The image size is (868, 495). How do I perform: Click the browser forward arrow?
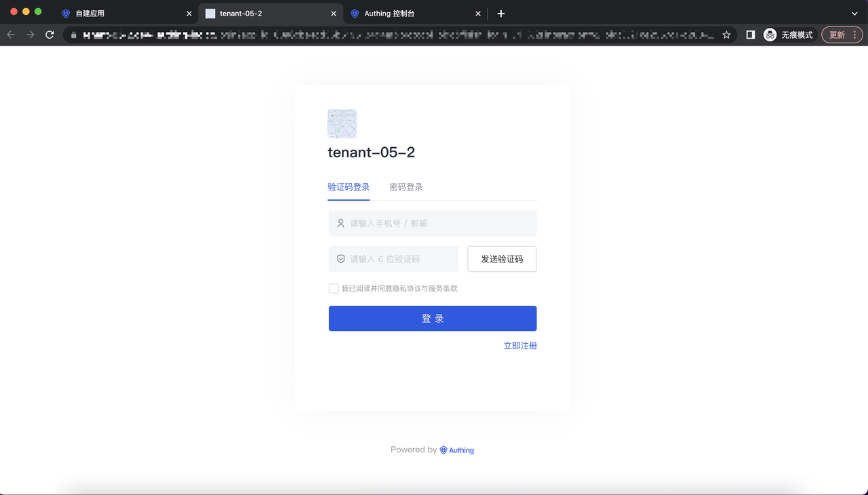pos(30,35)
